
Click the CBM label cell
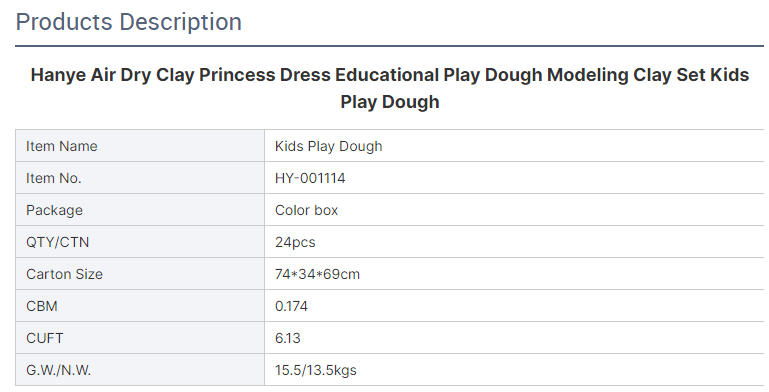[140, 306]
